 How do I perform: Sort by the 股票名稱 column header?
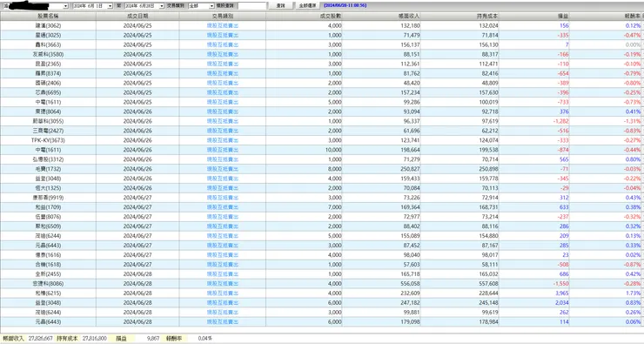pyautogui.click(x=48, y=16)
